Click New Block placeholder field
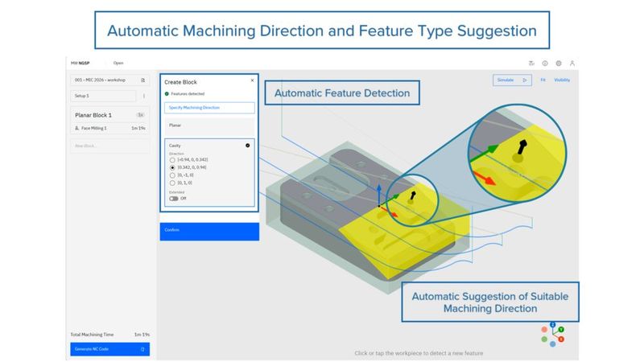This screenshot has height=362, width=644. click(x=110, y=146)
